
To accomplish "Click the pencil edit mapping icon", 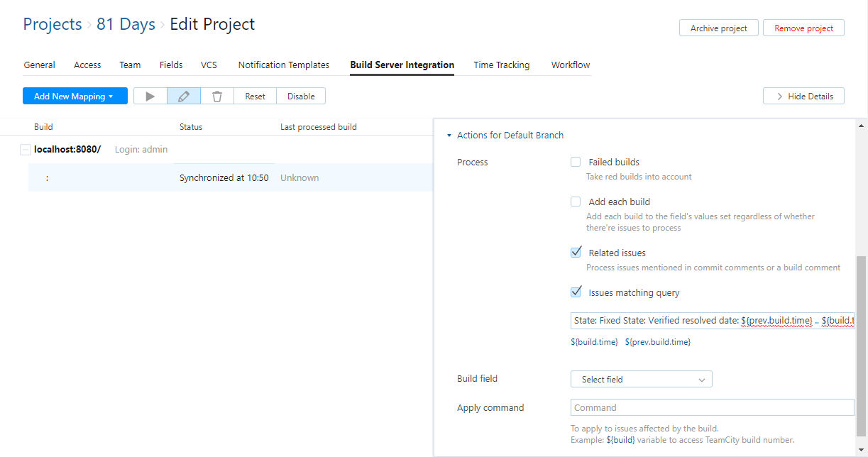I will pyautogui.click(x=184, y=97).
